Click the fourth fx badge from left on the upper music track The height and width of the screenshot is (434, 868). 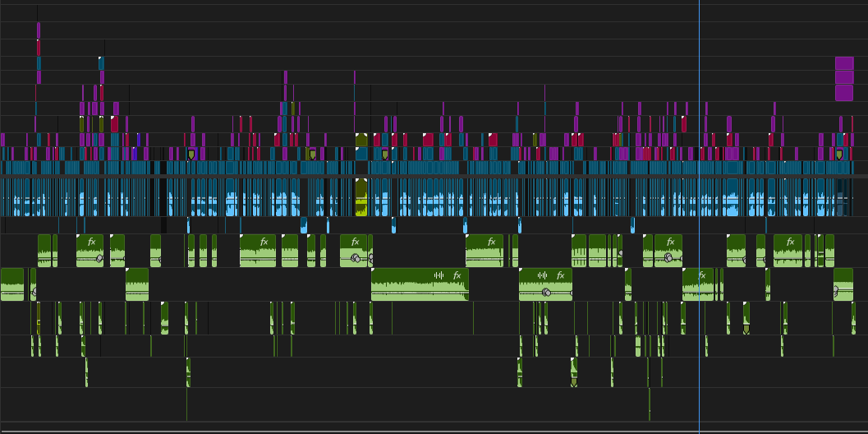coord(491,241)
